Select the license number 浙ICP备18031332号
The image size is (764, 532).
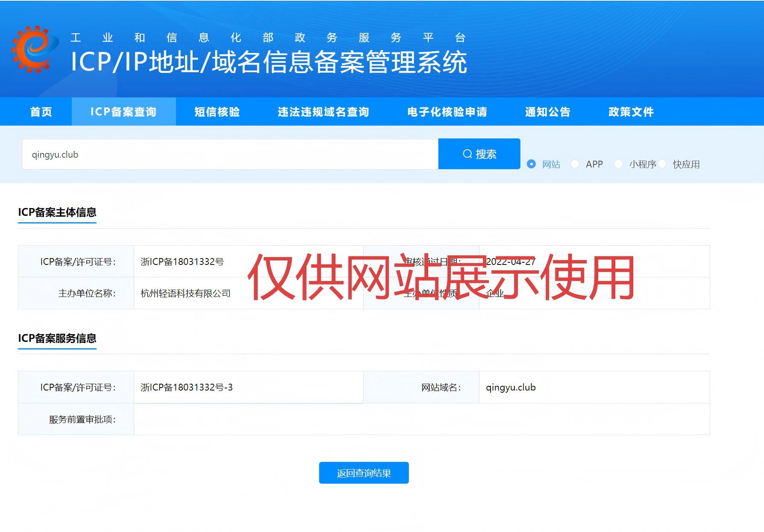(x=181, y=261)
